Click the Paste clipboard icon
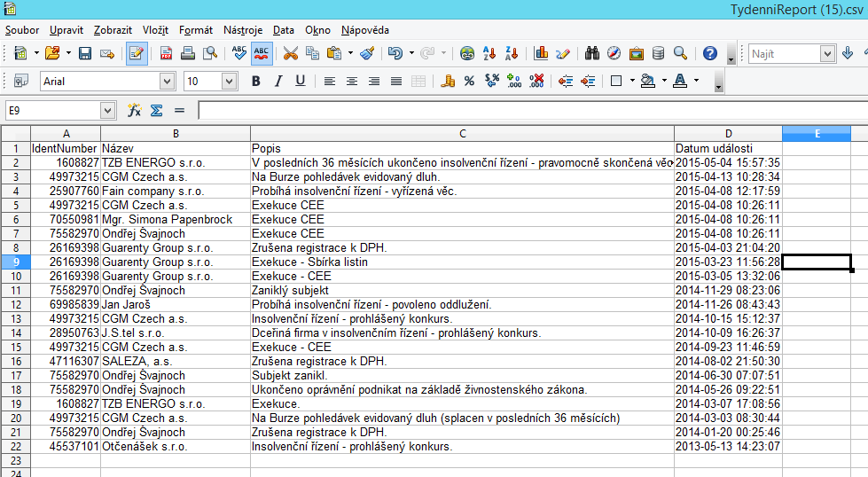The image size is (868, 477). [334, 54]
